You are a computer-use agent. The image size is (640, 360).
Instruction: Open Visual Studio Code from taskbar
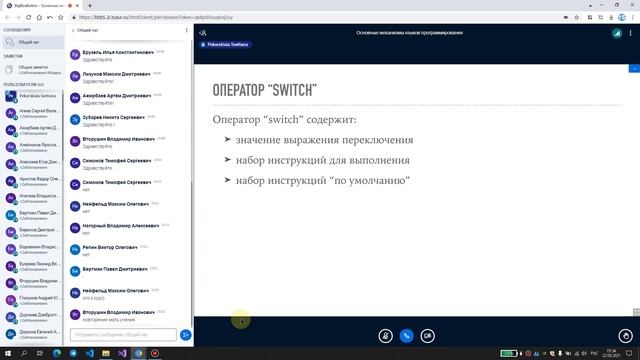pos(90,353)
